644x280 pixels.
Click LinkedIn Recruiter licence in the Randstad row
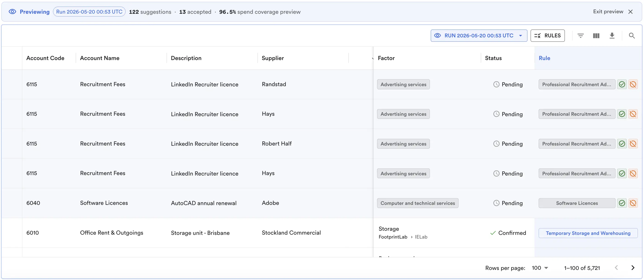[204, 84]
